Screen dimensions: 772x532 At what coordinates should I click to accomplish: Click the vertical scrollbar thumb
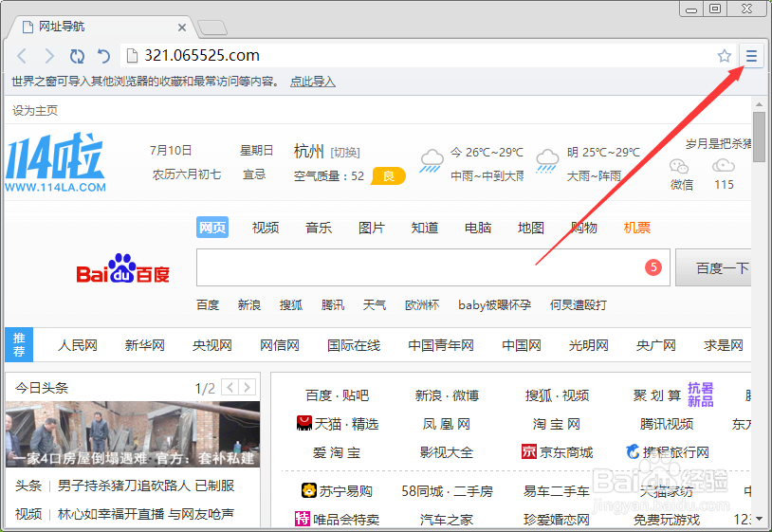coord(759,137)
